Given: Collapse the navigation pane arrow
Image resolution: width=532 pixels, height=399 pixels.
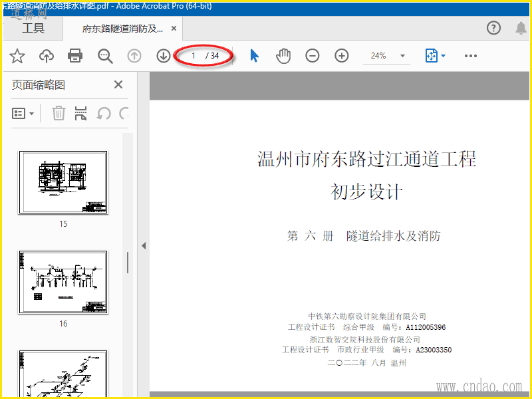Looking at the screenshot, I should [144, 245].
